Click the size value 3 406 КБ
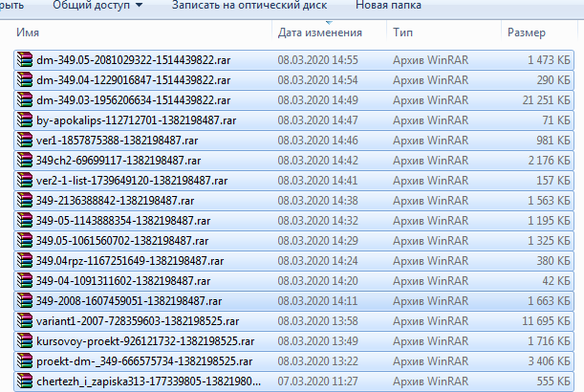Screen dimensions: 584x392 pos(549,362)
